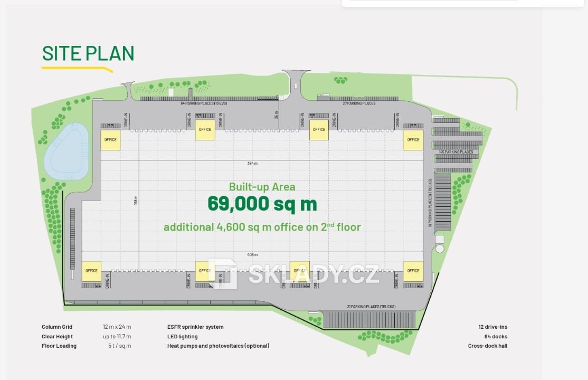Click the SITE PLAN heading
This screenshot has width=588, height=380.
click(x=88, y=53)
